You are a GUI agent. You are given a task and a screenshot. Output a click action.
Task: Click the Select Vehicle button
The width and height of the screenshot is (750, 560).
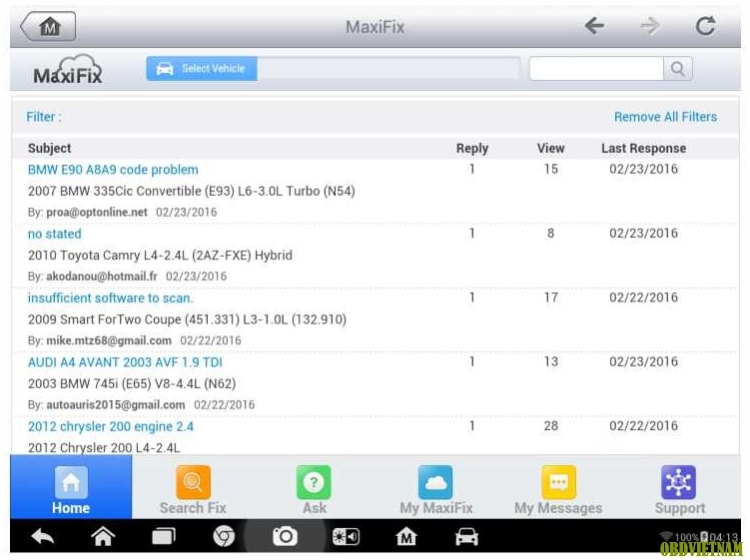pyautogui.click(x=202, y=69)
